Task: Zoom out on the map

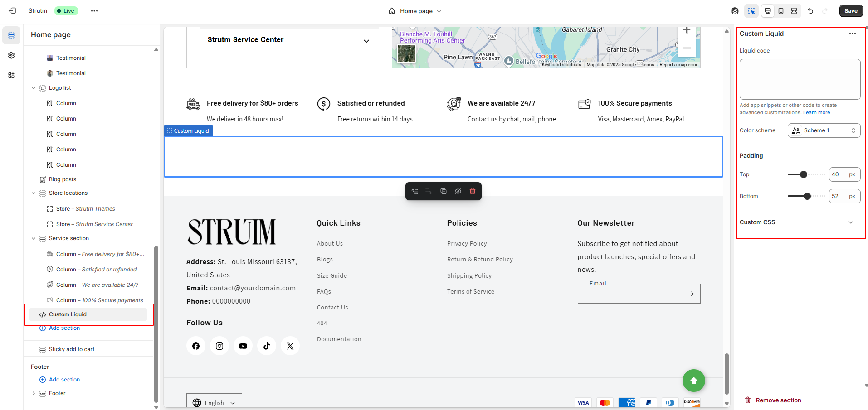Action: [687, 48]
